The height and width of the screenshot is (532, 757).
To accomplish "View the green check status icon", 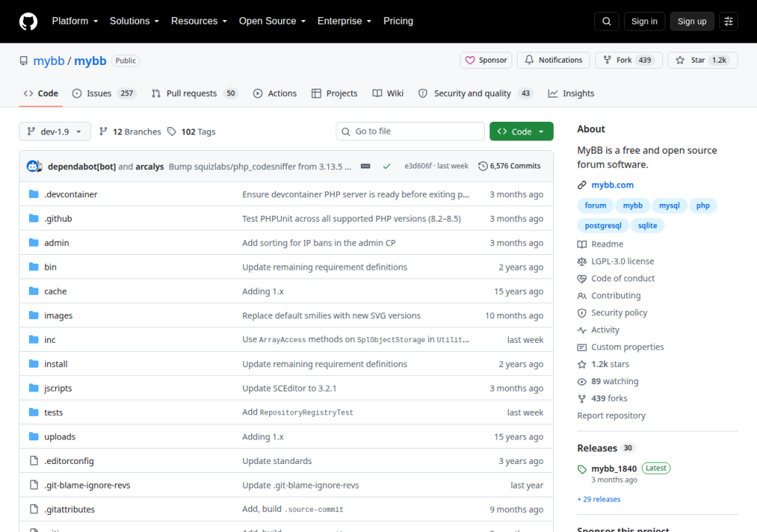I will click(387, 166).
